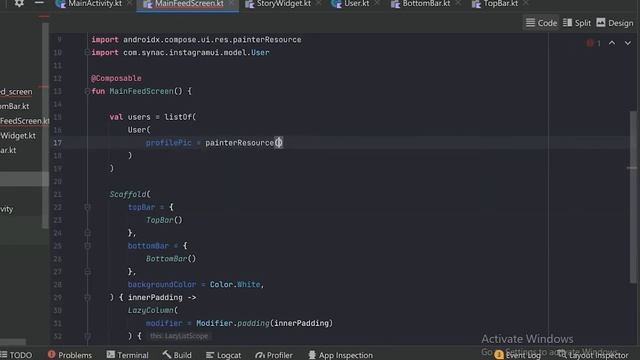
Task: Click the Scaffold call text
Action: 128,194
